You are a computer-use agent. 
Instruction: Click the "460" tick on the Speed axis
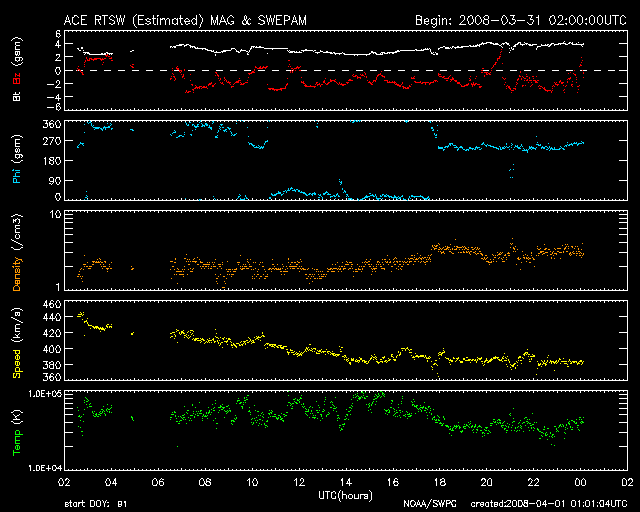[x=52, y=305]
